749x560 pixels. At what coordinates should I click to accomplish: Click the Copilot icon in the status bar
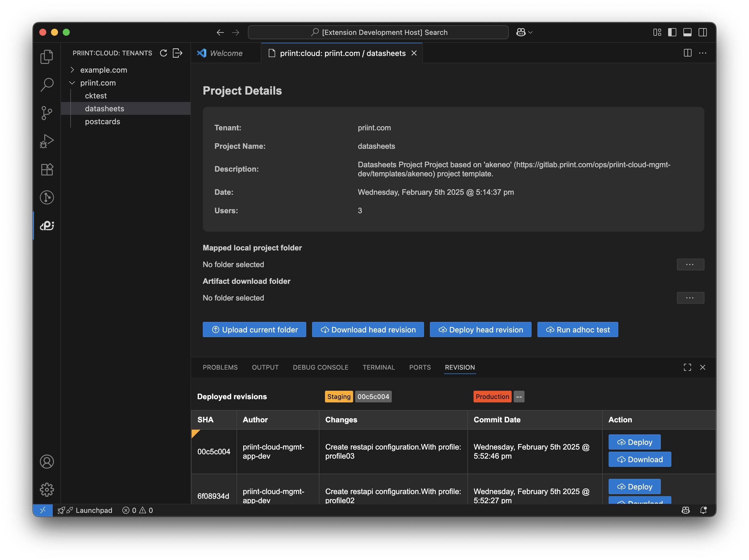click(x=686, y=510)
